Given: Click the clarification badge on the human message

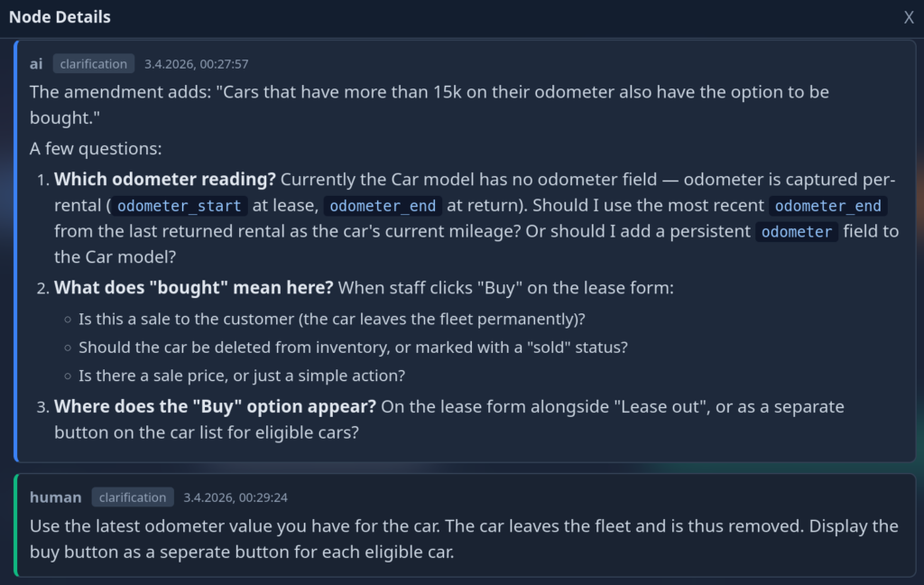Looking at the screenshot, I should [133, 497].
